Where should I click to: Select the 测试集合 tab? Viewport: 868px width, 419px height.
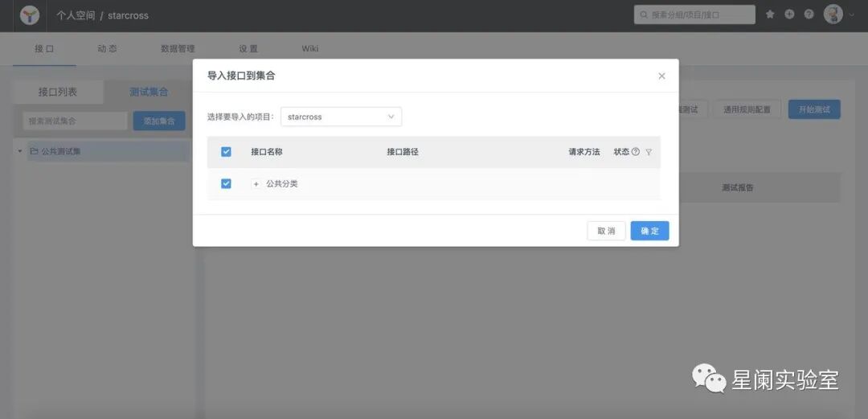[149, 92]
